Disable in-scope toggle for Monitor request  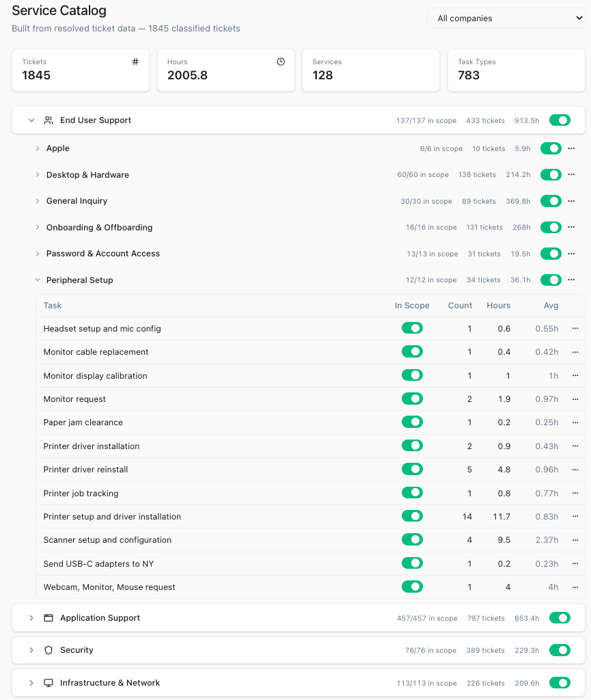pos(412,399)
